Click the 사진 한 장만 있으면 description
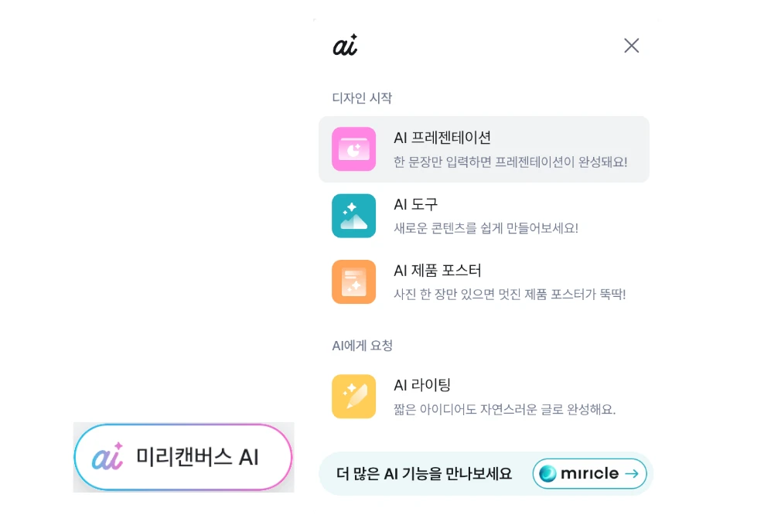 coord(510,295)
